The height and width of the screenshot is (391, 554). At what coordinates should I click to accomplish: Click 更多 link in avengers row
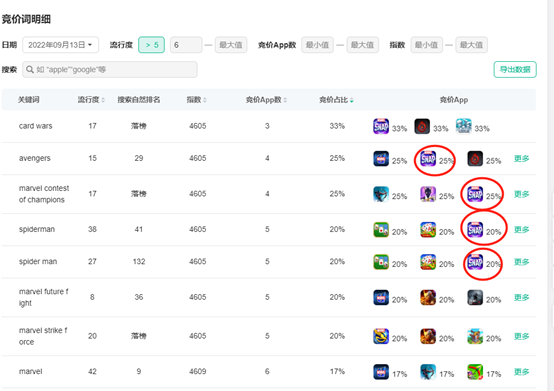pyautogui.click(x=521, y=159)
